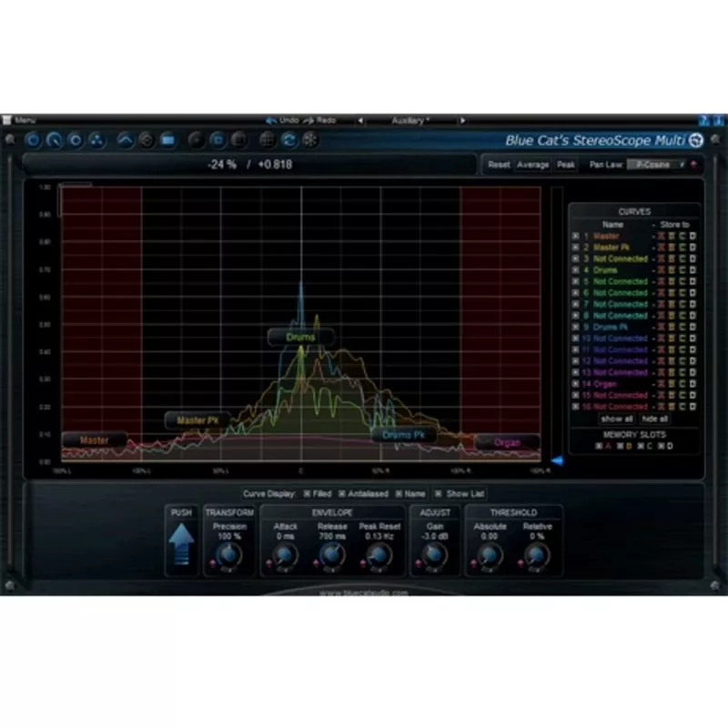Click the big blue PUSH arrow
Viewport: 728px width, 728px height.
pos(181,543)
